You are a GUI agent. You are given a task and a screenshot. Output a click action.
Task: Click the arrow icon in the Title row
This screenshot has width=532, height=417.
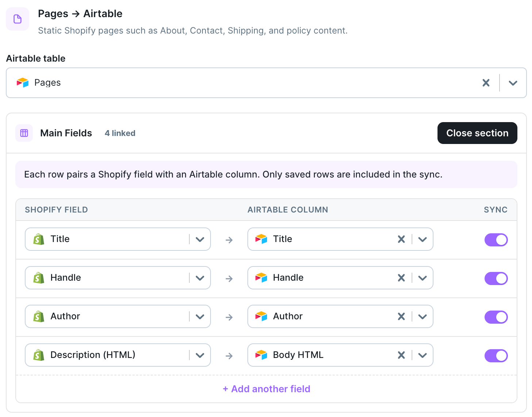(229, 240)
